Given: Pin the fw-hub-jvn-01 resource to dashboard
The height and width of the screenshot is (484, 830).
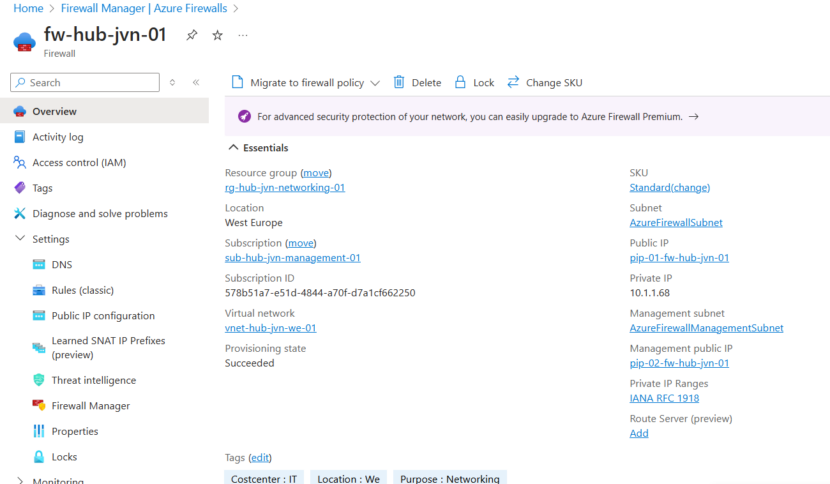Looking at the screenshot, I should 192,35.
